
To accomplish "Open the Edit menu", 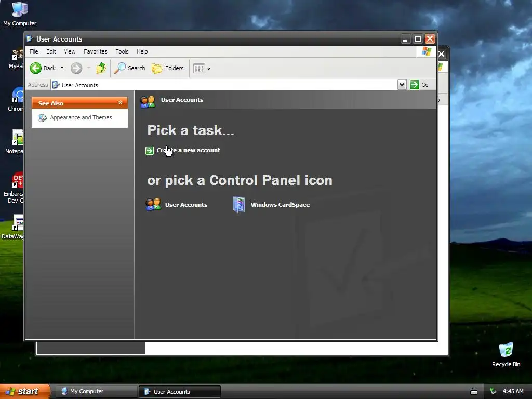I will coord(51,51).
